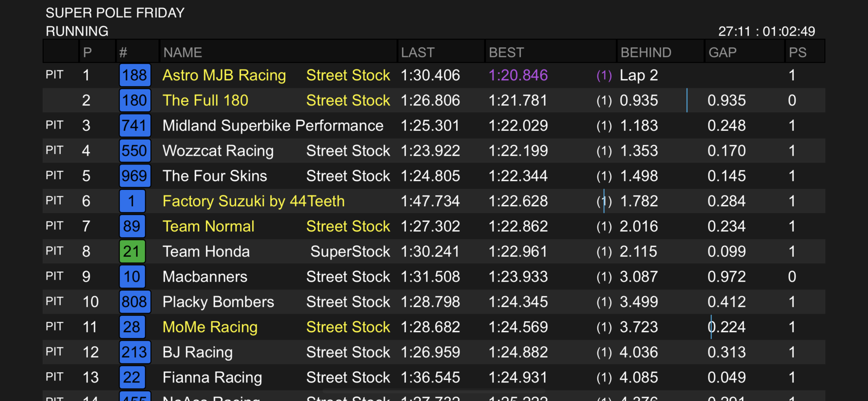Viewport: 868px width, 401px height.
Task: Open the Astro MJB Racing team entry
Action: pyautogui.click(x=224, y=75)
